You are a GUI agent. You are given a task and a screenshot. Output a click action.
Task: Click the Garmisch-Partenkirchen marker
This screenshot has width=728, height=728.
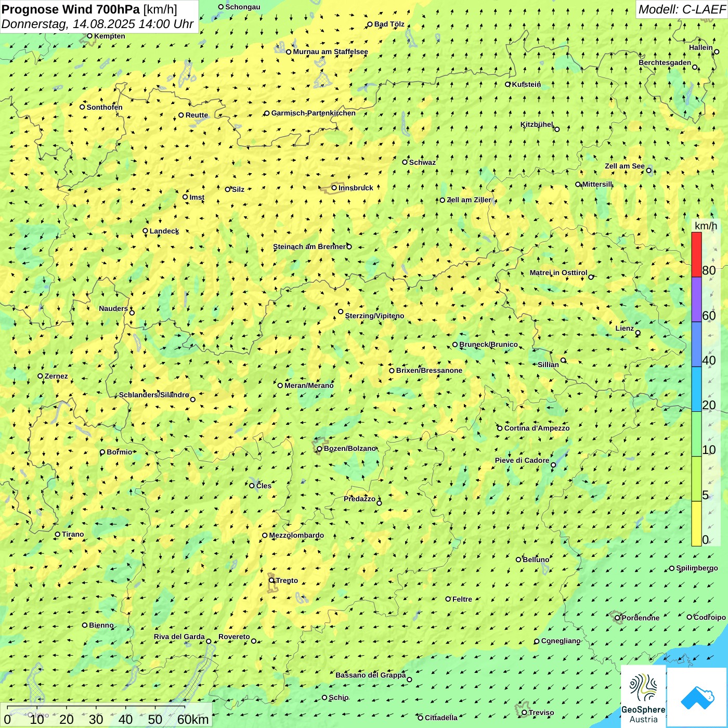point(267,113)
